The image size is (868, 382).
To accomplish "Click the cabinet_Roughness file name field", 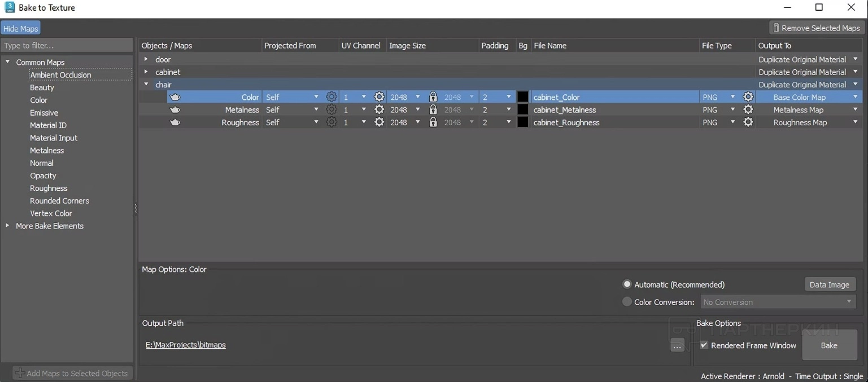I will click(x=614, y=122).
